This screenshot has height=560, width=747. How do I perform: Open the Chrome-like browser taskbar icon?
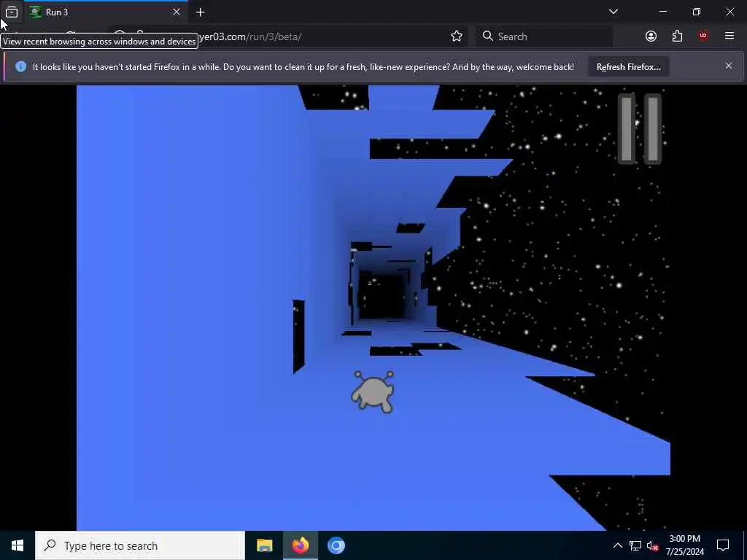click(x=336, y=545)
